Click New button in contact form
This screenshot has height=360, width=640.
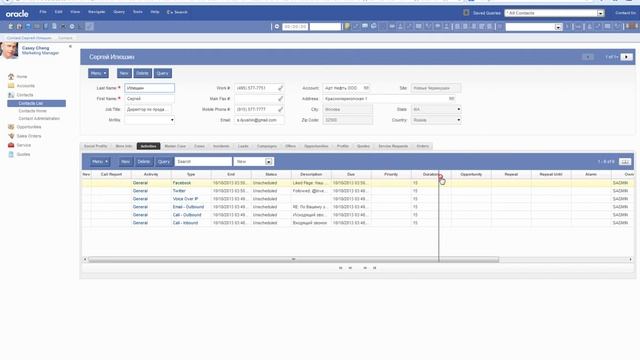pyautogui.click(x=124, y=73)
